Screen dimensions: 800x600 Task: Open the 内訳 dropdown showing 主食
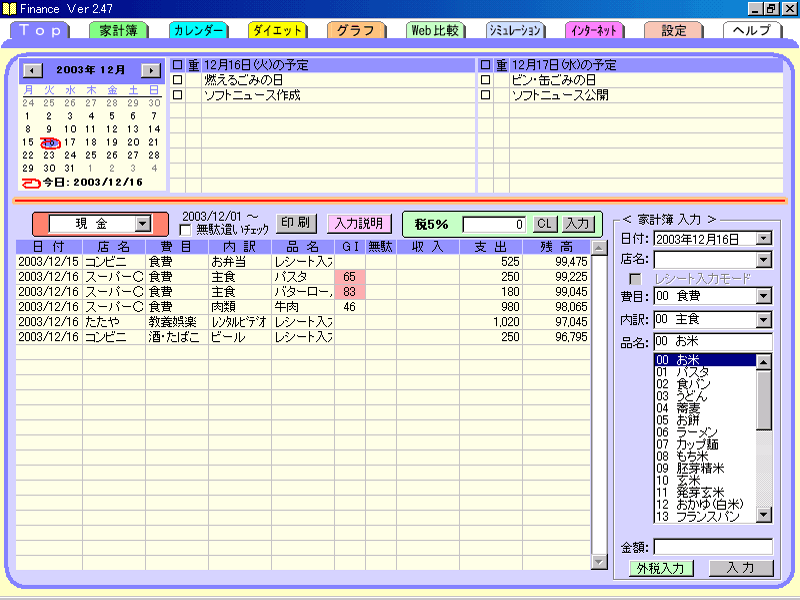(x=764, y=320)
